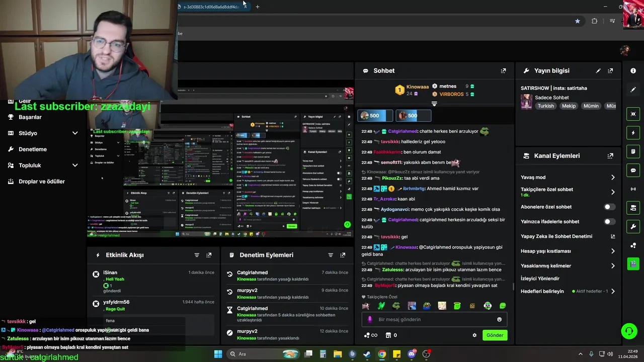Pop out the Kanal Eylemleri panel
The width and height of the screenshot is (644, 362).
tap(610, 156)
